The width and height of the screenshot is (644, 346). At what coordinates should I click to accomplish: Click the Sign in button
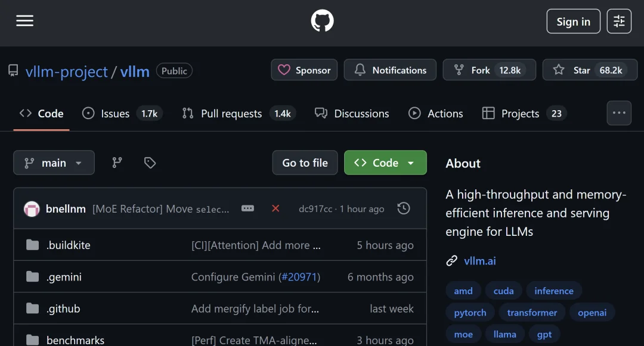click(573, 21)
